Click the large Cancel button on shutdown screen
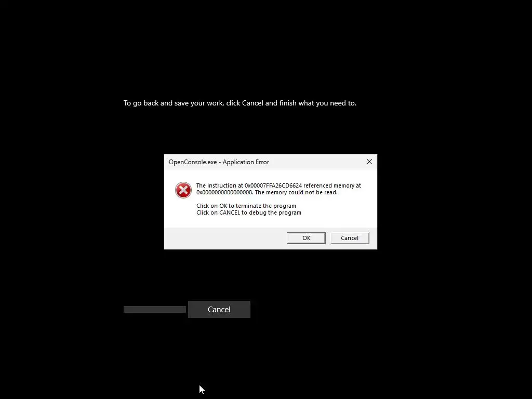 coord(219,310)
